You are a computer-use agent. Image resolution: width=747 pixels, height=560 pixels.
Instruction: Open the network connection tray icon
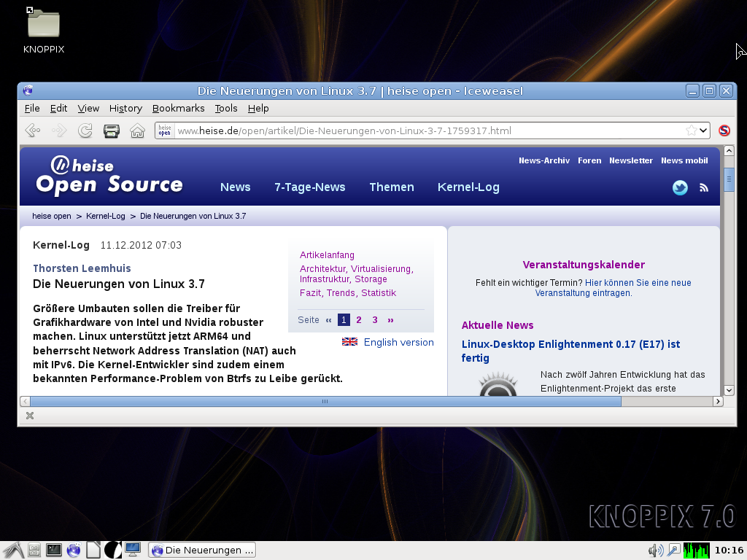point(673,551)
